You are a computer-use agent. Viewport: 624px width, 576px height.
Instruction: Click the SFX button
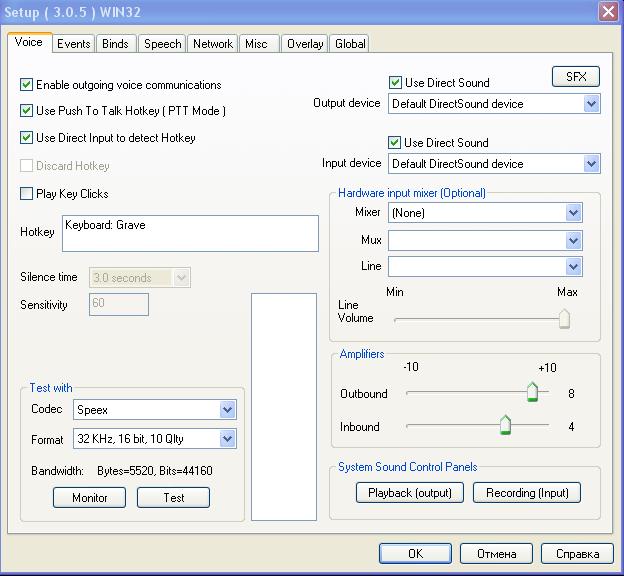click(575, 77)
